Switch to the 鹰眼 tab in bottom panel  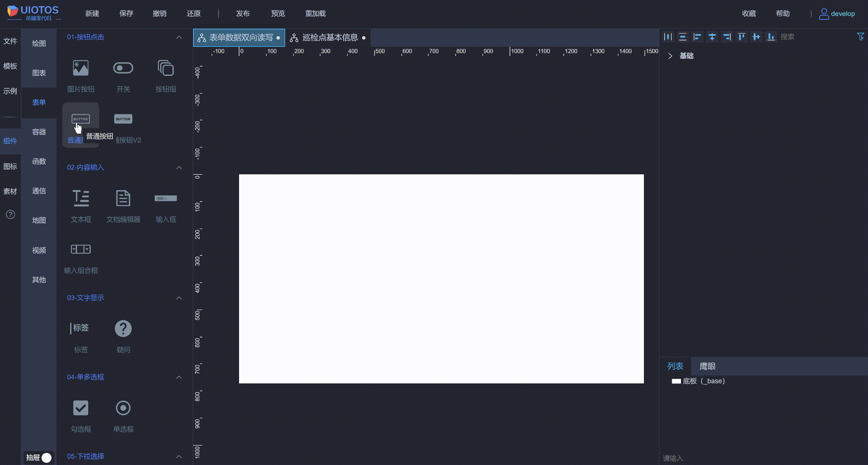[x=707, y=366]
